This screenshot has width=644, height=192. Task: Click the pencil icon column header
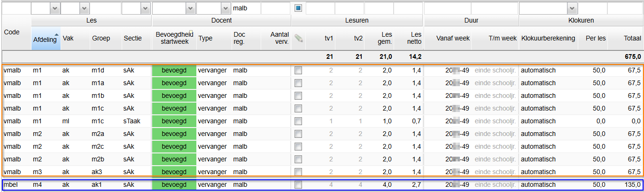(299, 39)
